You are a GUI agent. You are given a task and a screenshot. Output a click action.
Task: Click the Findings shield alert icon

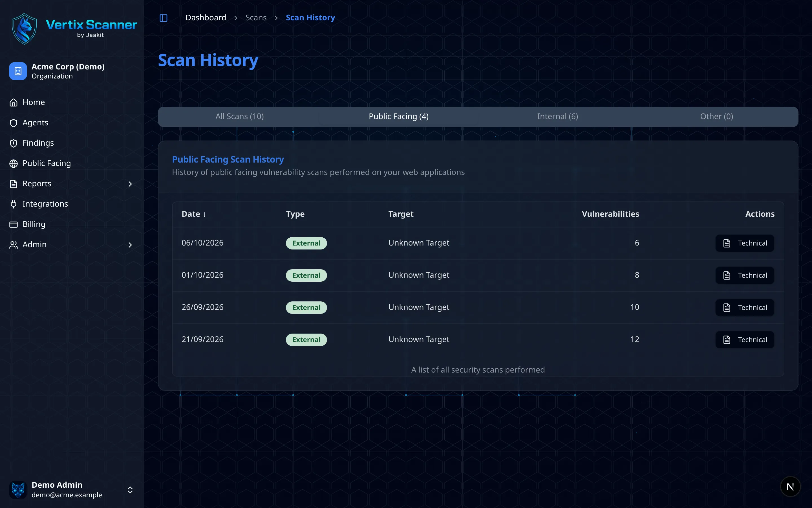(x=14, y=143)
